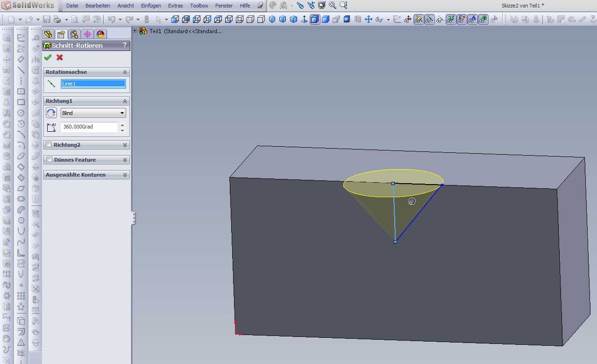Switch to the ConfigurationManager tab

tap(74, 34)
